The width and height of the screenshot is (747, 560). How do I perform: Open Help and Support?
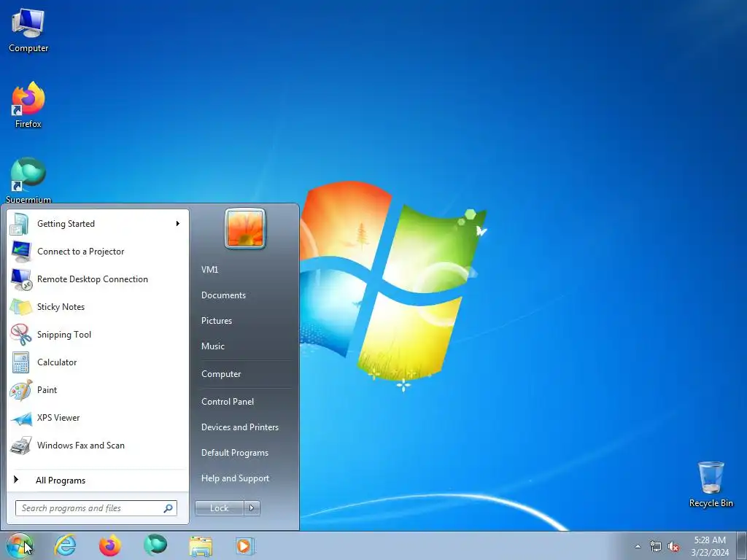[x=235, y=478]
